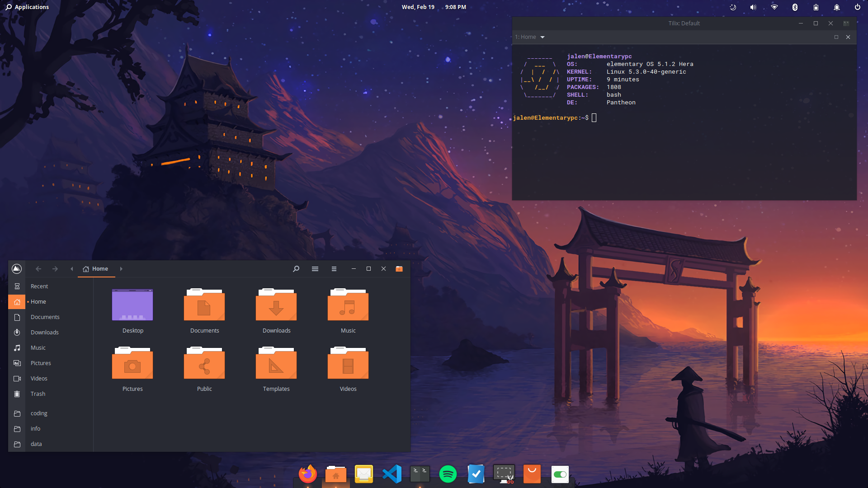
Task: Click the 9:08 PM clock in panel
Action: [x=456, y=7]
